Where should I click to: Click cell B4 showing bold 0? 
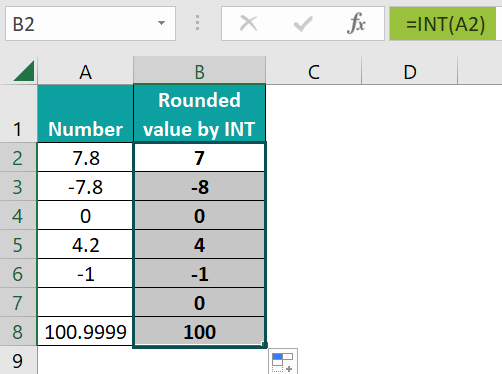199,215
